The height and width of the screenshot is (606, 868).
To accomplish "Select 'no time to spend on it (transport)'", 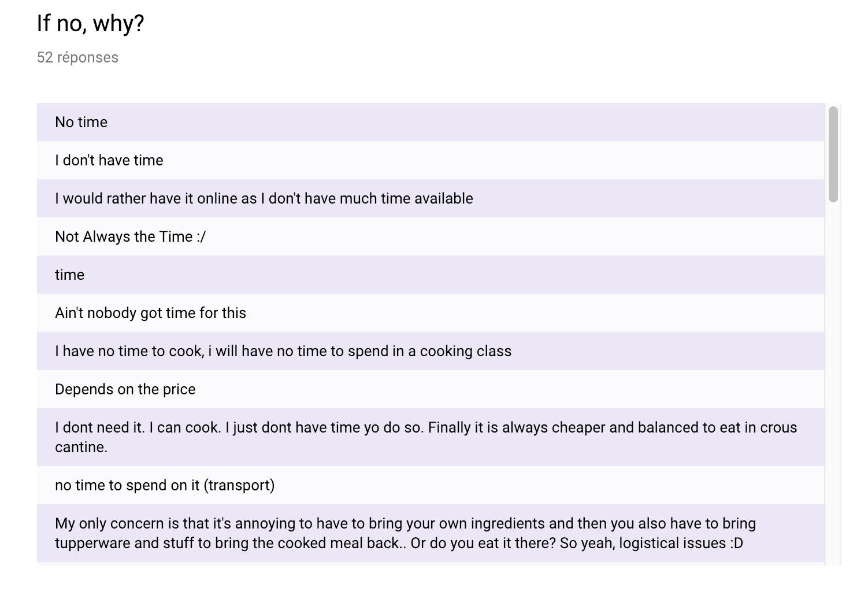I will pyautogui.click(x=431, y=485).
